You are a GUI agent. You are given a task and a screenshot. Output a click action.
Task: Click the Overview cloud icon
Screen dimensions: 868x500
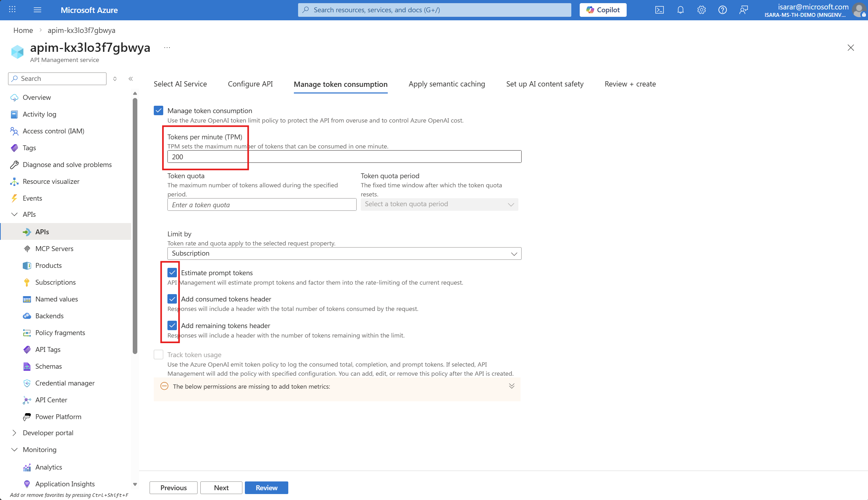click(14, 97)
